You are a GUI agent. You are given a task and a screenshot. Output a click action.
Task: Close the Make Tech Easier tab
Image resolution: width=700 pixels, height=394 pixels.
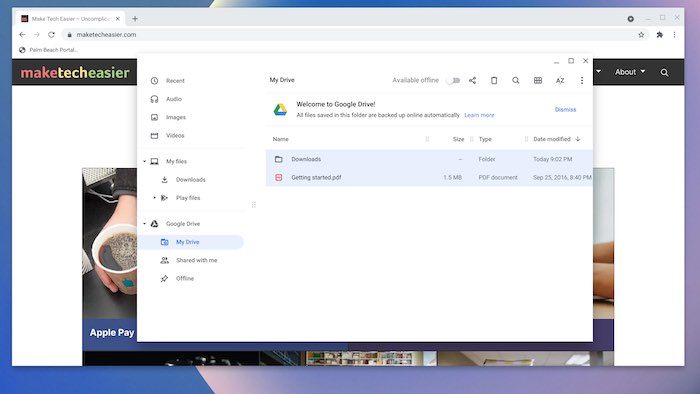click(x=118, y=19)
